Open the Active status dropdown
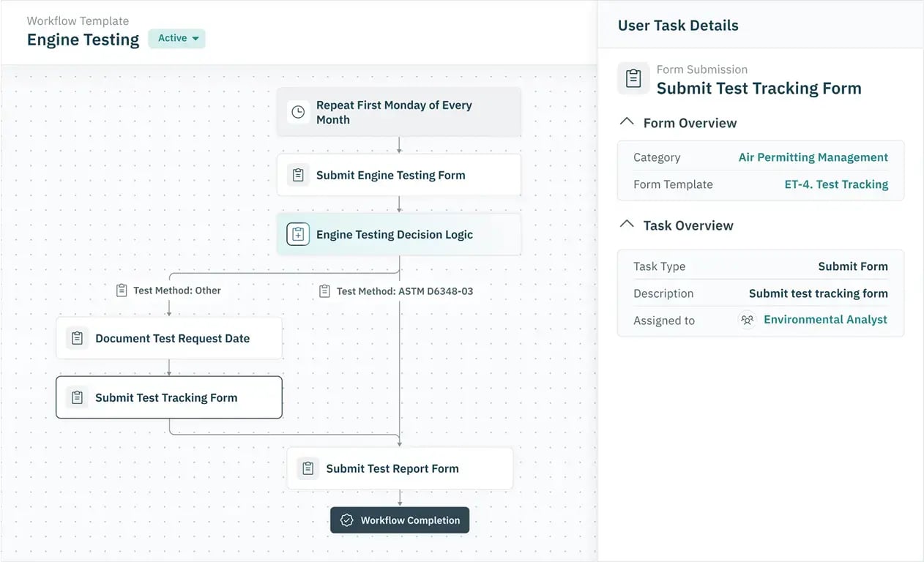924x562 pixels. pyautogui.click(x=177, y=38)
